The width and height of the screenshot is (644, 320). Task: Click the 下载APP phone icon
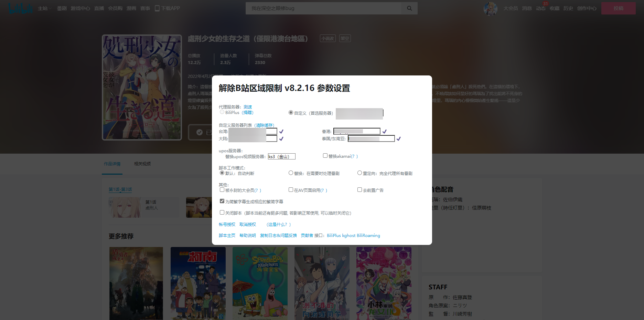[157, 8]
